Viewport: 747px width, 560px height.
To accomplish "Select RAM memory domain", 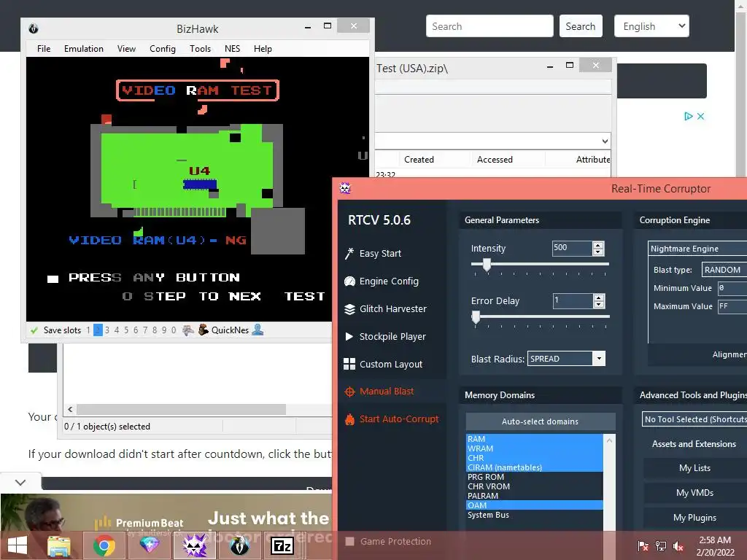I will pos(534,439).
